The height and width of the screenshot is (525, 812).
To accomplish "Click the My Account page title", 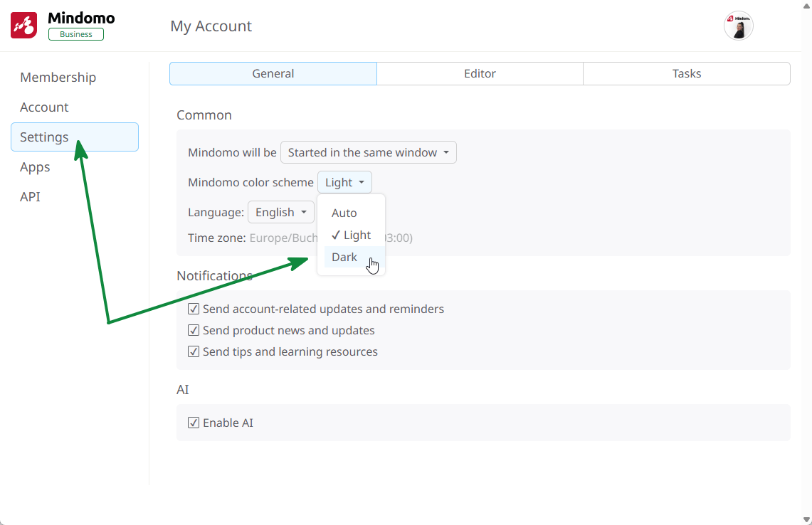I will coord(211,26).
